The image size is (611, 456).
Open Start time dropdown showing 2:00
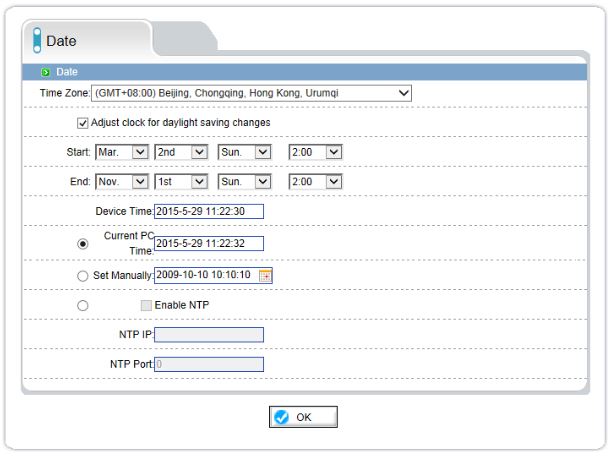(x=315, y=152)
